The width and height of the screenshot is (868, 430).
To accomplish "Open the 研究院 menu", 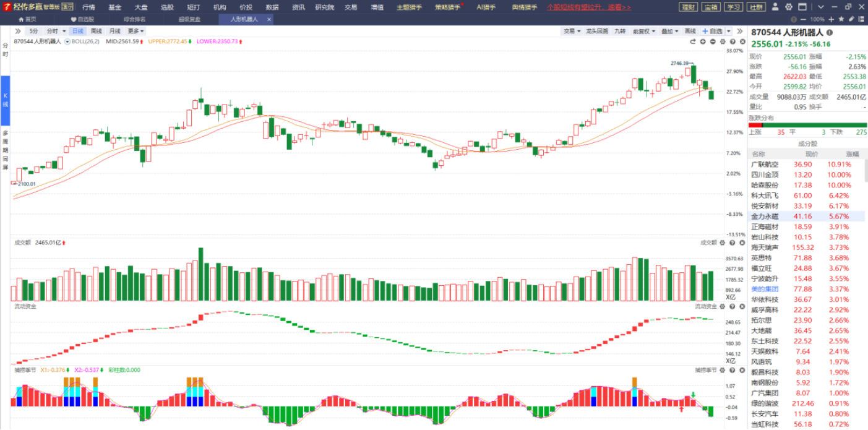I will pos(324,7).
